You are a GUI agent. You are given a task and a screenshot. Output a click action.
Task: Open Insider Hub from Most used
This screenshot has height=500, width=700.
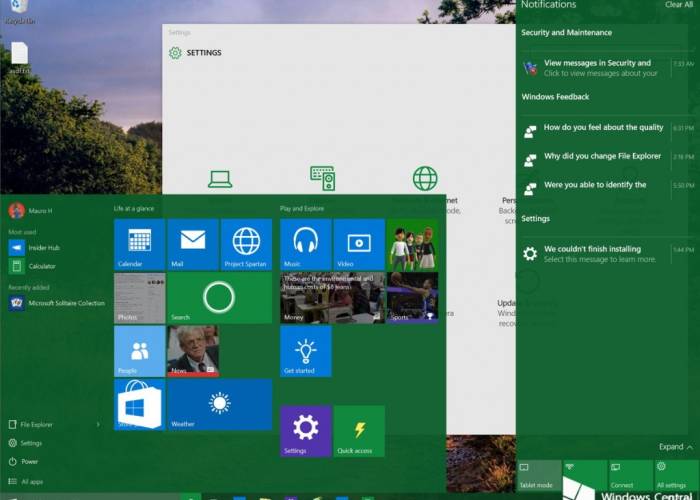(x=34, y=248)
